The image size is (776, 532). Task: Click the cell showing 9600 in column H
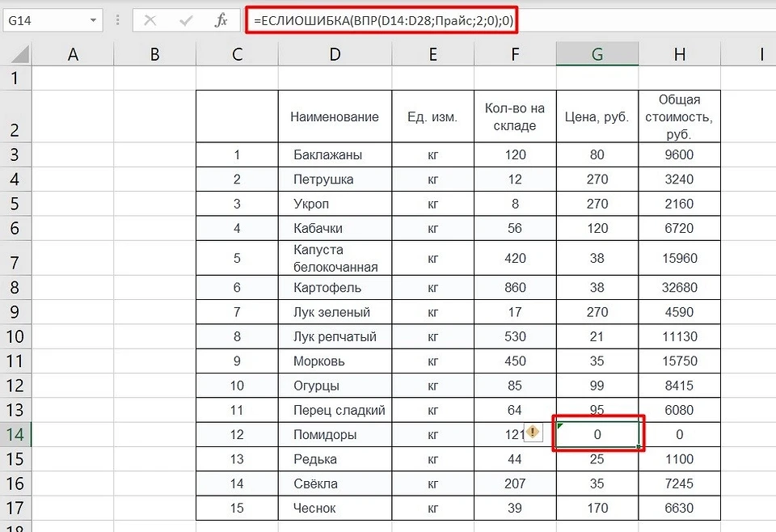coord(679,154)
